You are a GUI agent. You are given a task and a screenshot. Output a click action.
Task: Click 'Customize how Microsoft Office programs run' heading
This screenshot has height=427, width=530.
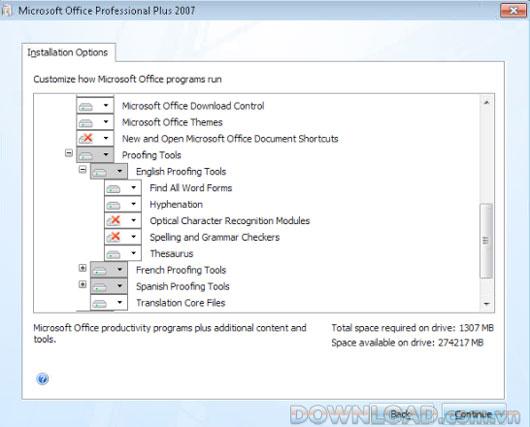click(x=127, y=79)
